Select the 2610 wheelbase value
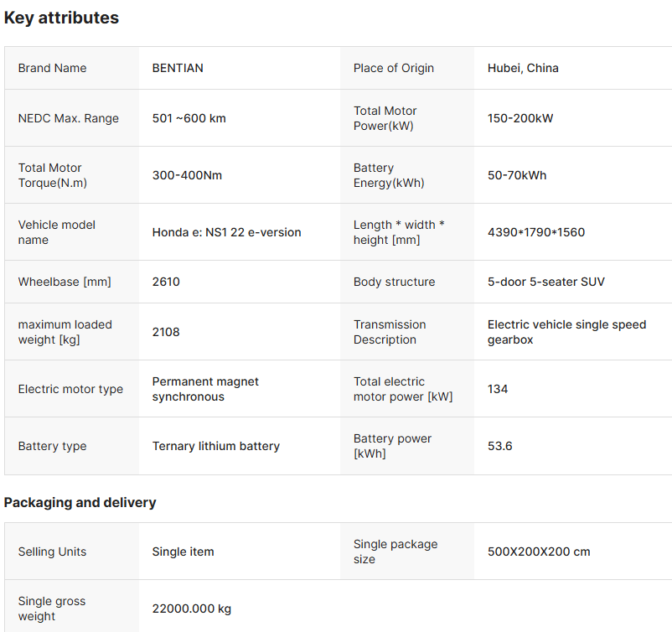Viewport: 672px width, 632px height. (166, 282)
